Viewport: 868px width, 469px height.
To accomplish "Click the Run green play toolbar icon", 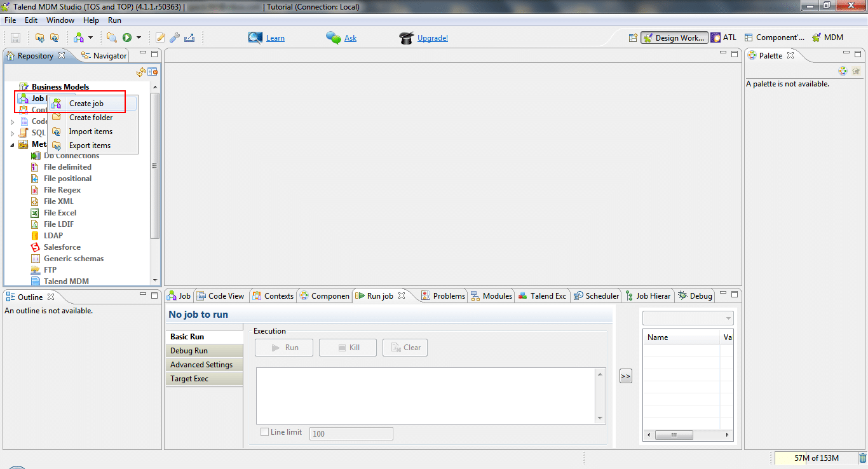I will coord(127,38).
